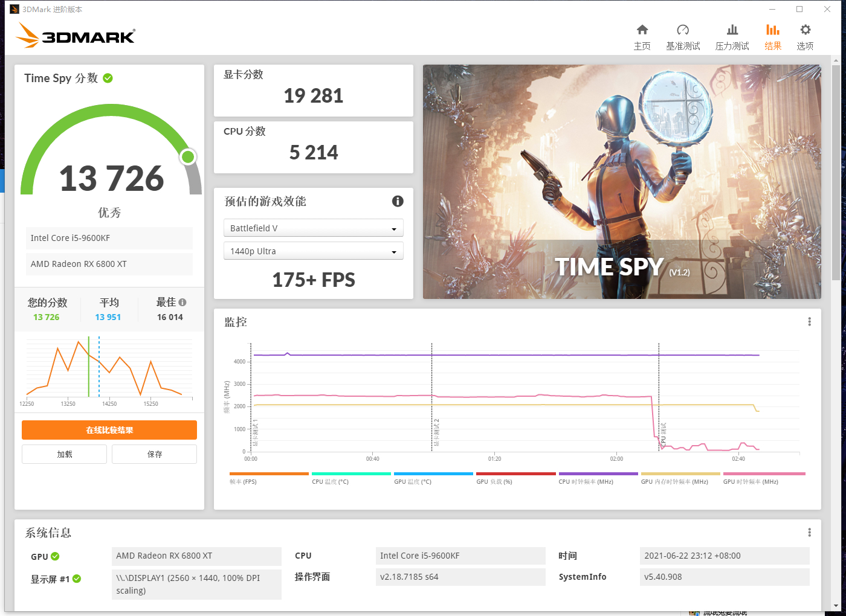Click the green check next to 显示屏 #1
The image size is (846, 616).
(x=77, y=579)
